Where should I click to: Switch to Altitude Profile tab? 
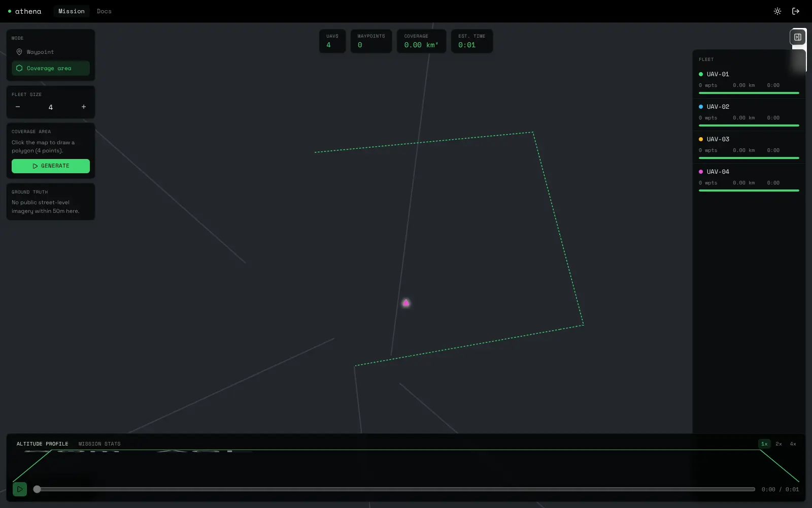(43, 444)
